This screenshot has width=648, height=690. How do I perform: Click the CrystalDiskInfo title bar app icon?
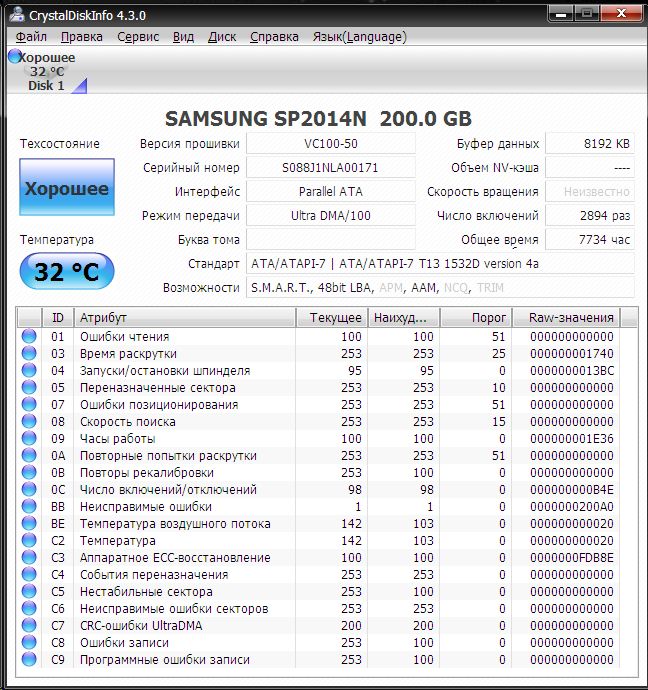tap(17, 14)
